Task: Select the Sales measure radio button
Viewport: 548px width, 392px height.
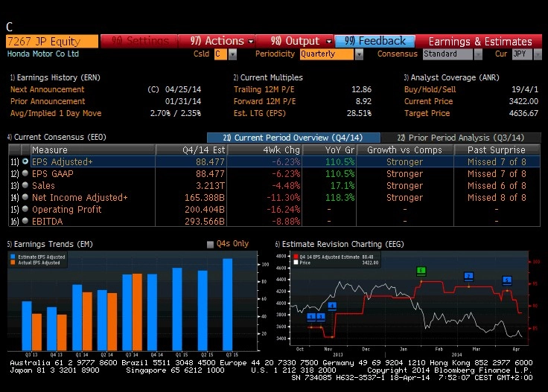Action: (x=25, y=185)
